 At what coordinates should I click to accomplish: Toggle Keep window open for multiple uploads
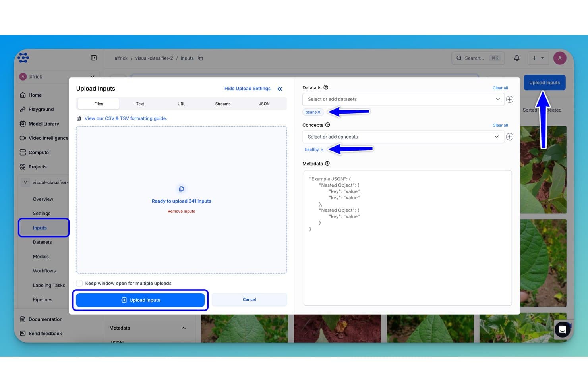tap(79, 283)
